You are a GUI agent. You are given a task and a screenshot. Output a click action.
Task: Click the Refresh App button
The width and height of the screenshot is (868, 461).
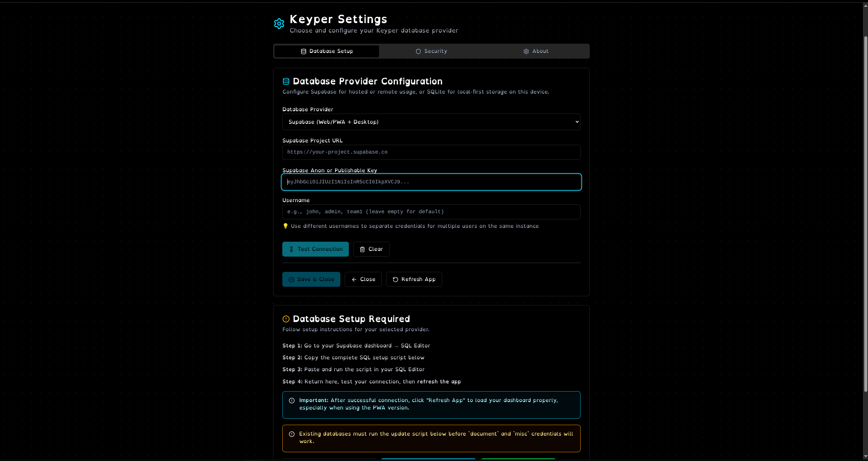point(414,279)
